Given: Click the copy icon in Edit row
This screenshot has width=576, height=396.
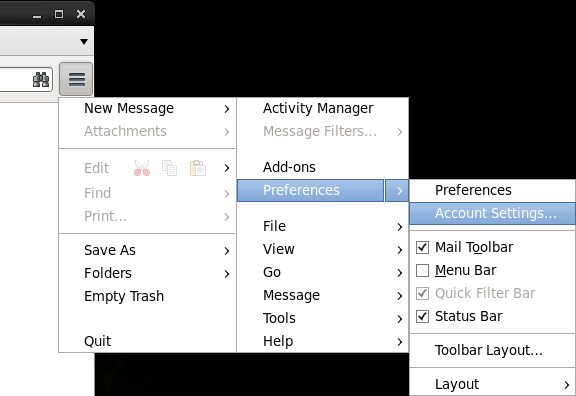Looking at the screenshot, I should coord(169,168).
